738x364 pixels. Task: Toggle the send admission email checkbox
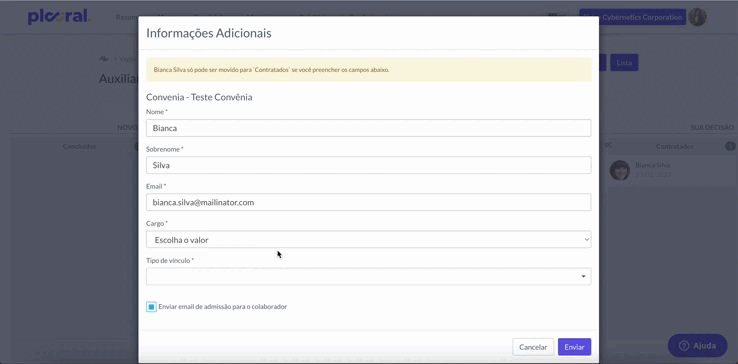coord(151,307)
